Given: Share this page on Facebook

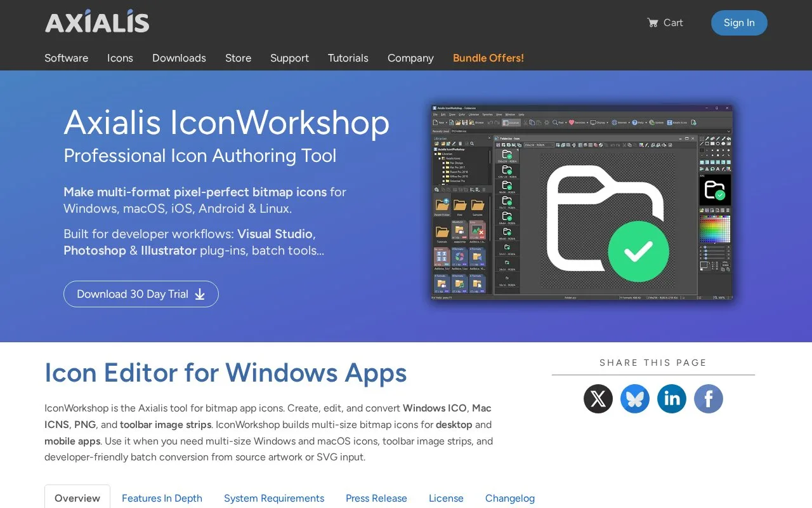Looking at the screenshot, I should coord(709,399).
